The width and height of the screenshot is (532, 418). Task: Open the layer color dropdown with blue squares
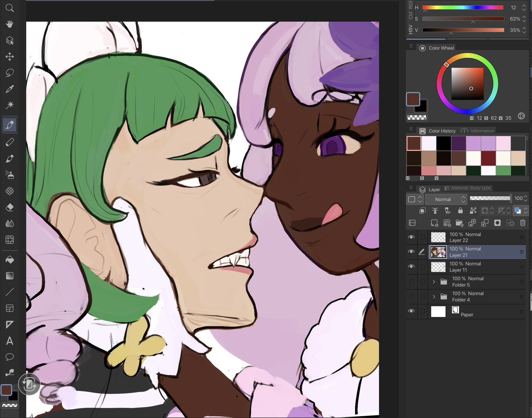point(520,211)
